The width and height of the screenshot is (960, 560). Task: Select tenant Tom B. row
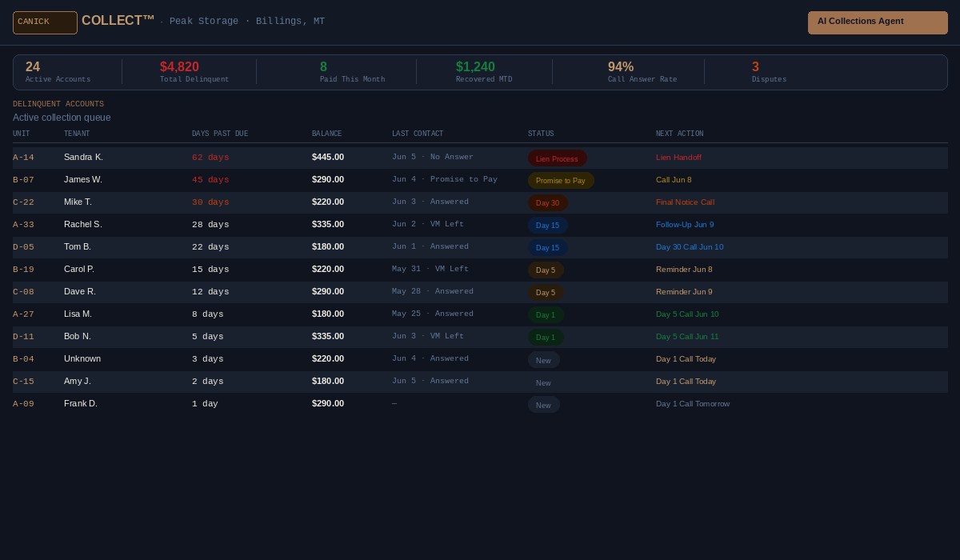480,247
